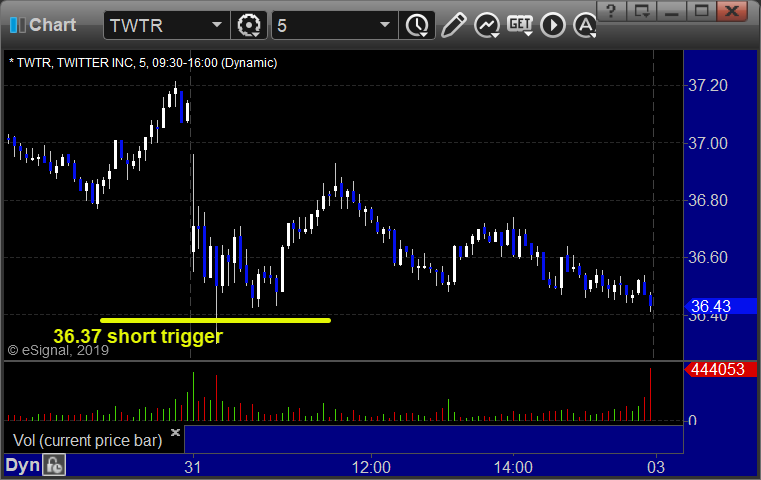Open the TWTR symbol dropdown
The image size is (761, 480).
click(216, 25)
